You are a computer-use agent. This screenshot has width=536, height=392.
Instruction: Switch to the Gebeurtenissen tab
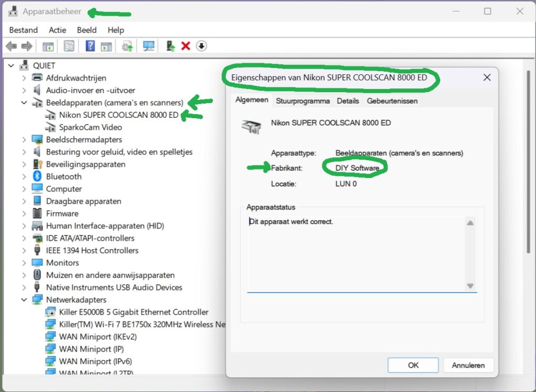[392, 100]
